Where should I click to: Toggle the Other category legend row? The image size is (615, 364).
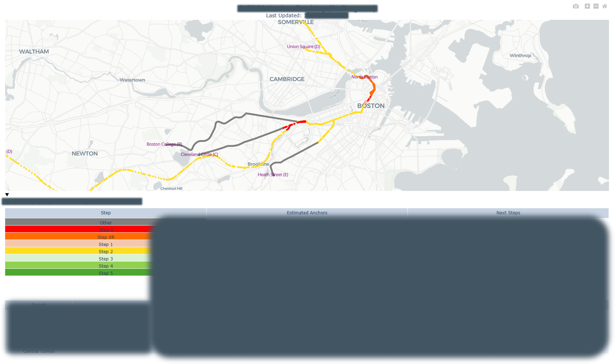click(x=106, y=223)
